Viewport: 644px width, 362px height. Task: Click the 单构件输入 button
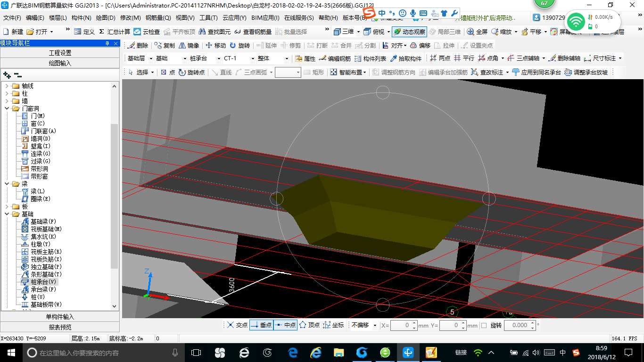pos(60,317)
